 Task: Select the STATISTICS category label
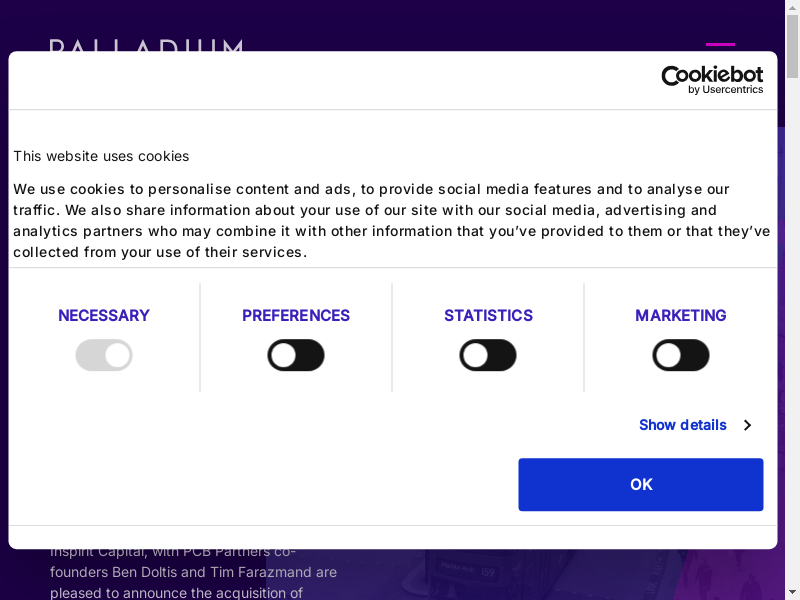coord(488,315)
